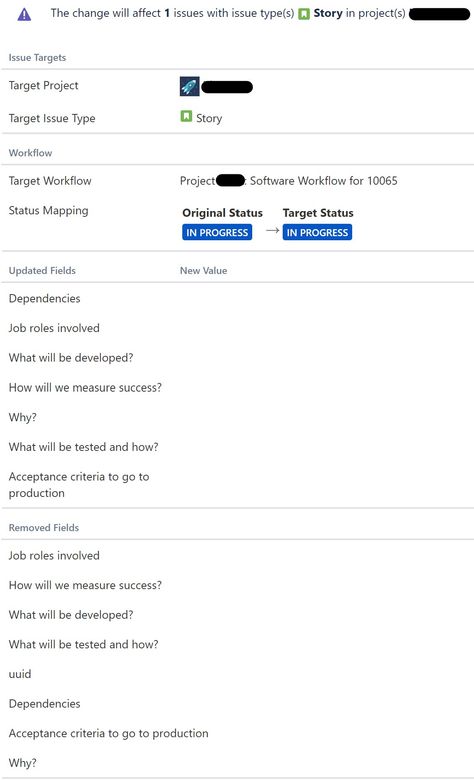Click the Removed Fields header
Viewport: 474px width, 780px height.
[x=44, y=528]
